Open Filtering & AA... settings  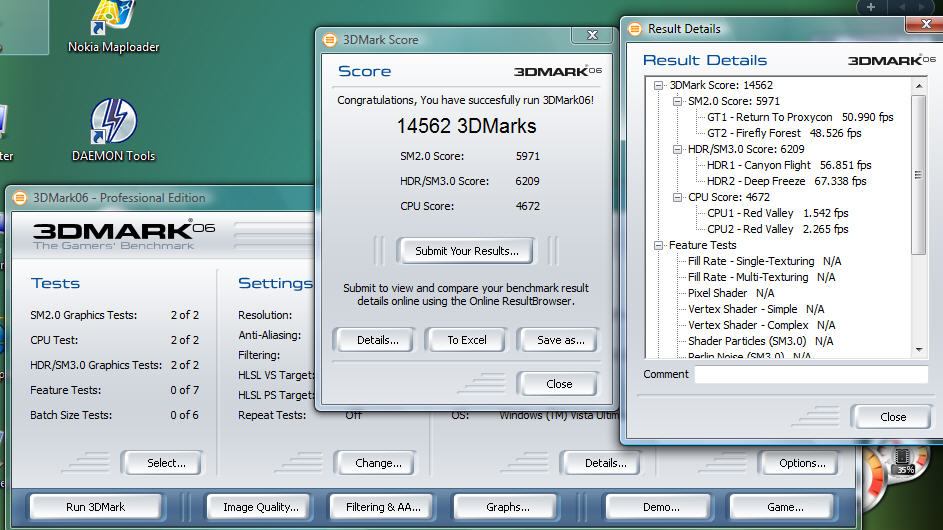[383, 507]
